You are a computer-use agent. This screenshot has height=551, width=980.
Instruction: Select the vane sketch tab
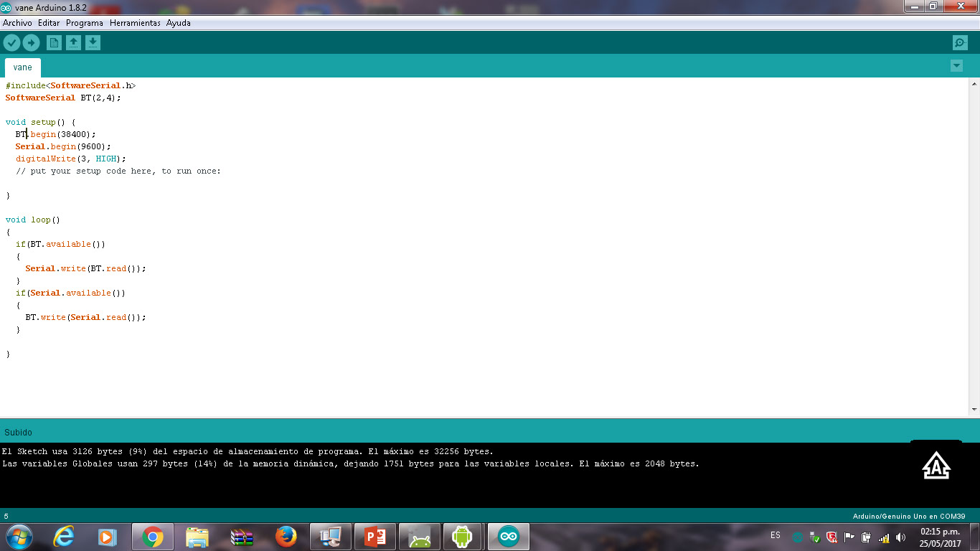tap(22, 67)
